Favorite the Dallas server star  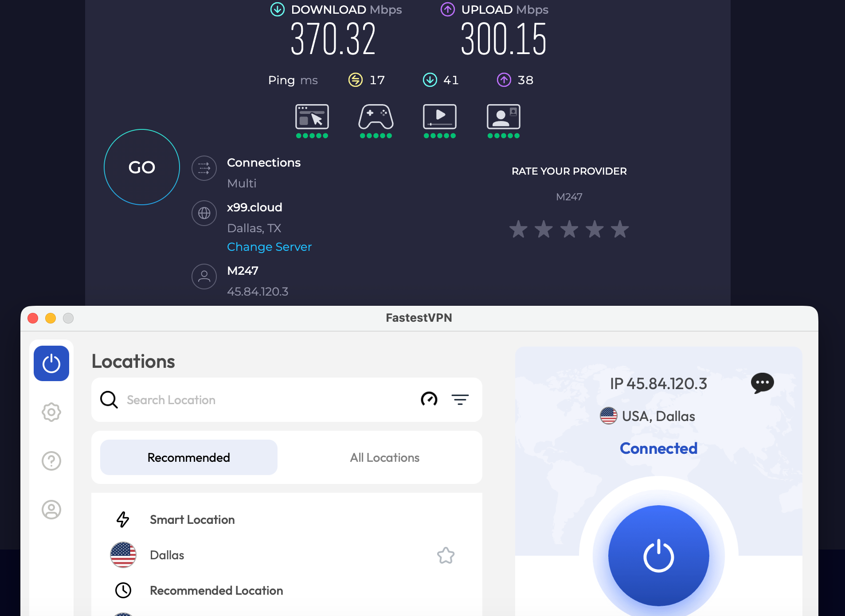446,555
